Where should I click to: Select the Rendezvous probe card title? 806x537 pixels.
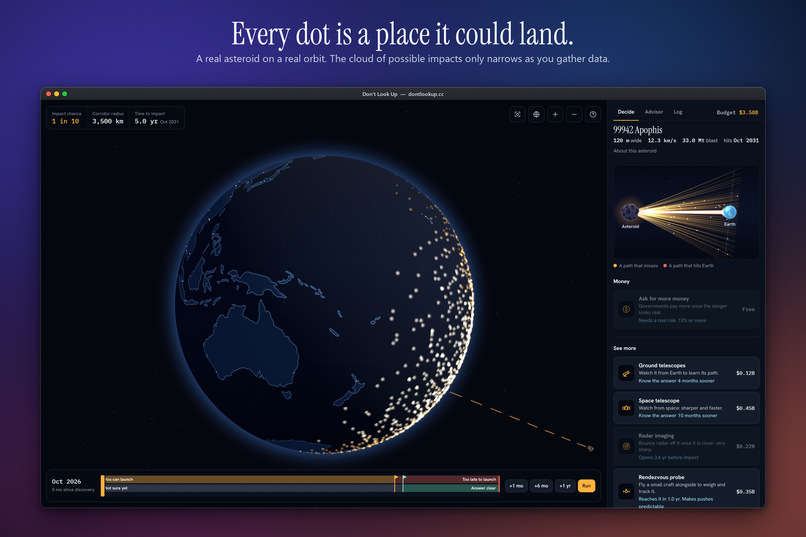pos(661,477)
